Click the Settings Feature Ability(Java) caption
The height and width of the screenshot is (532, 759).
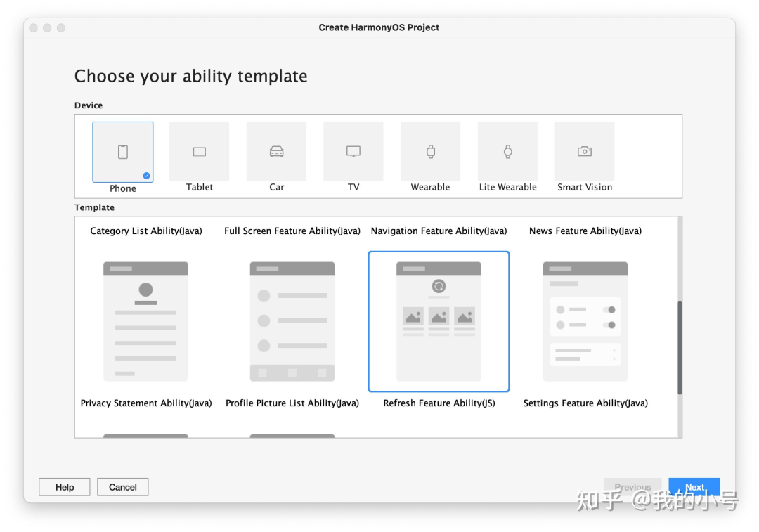[585, 403]
